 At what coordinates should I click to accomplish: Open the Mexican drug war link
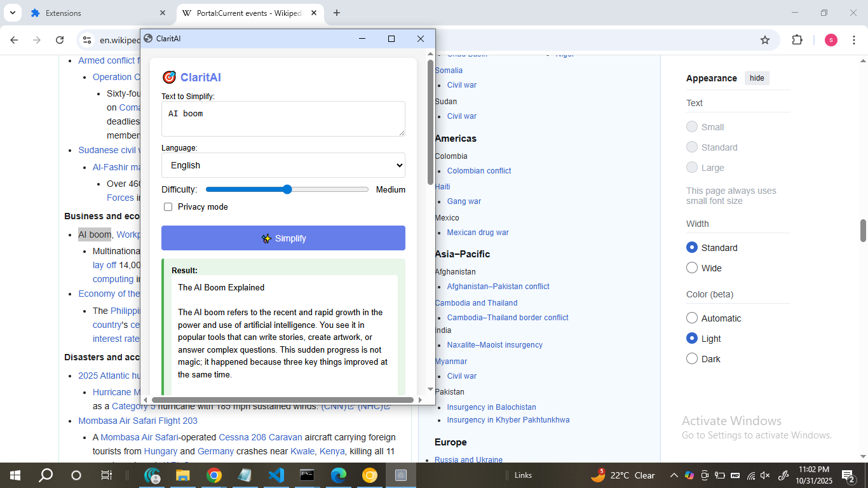tap(478, 233)
